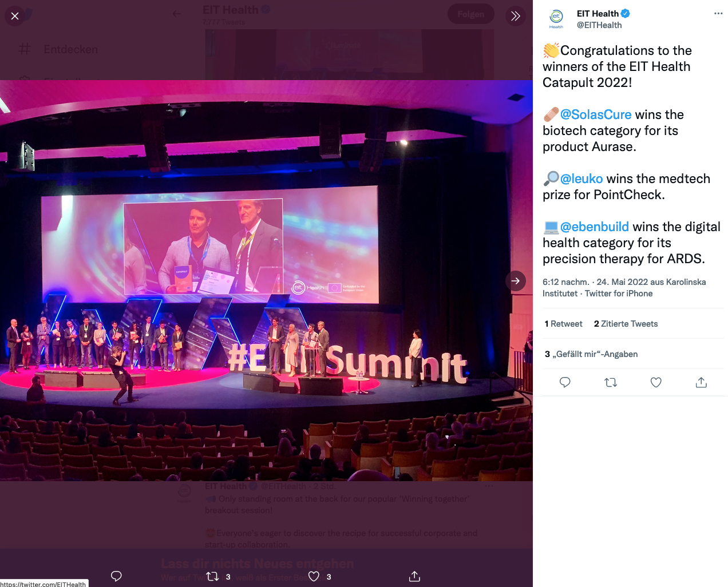Image resolution: width=728 pixels, height=587 pixels.
Task: Go to next photo using the arrow
Action: point(515,281)
